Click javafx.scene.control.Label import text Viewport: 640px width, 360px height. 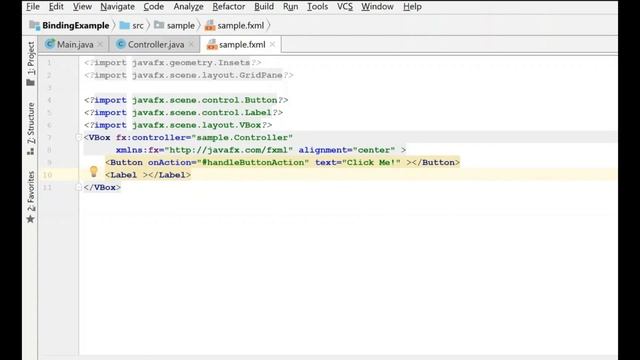(202, 112)
